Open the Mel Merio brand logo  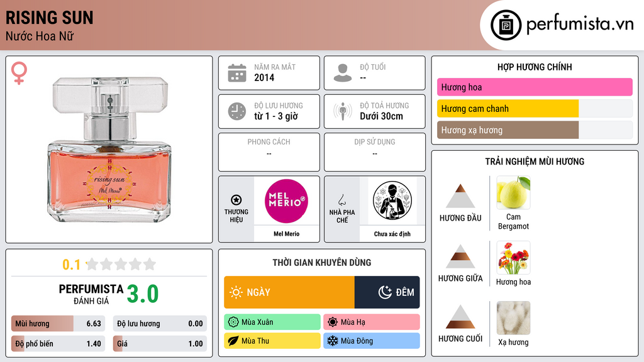[x=286, y=201]
